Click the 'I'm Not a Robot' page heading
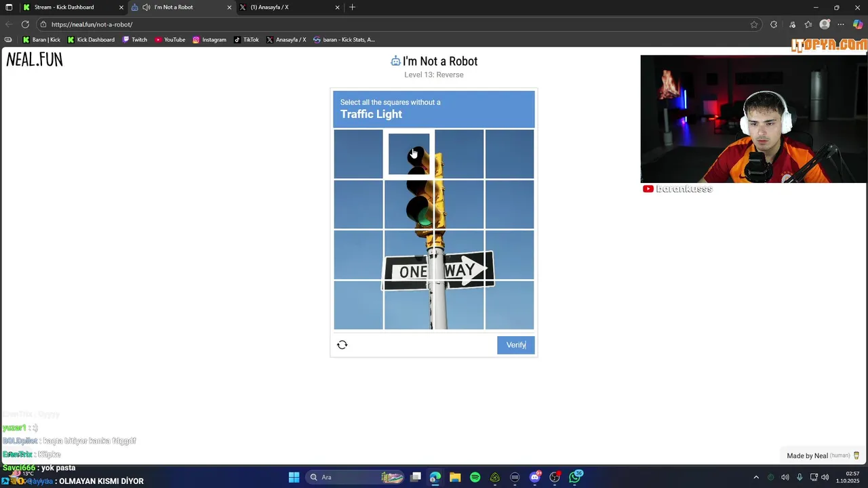 [440, 61]
